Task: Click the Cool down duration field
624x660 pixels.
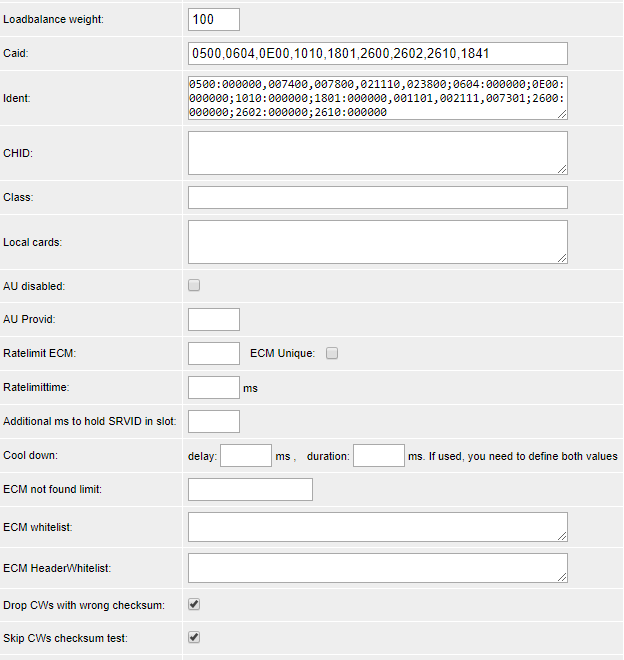Action: [379, 455]
